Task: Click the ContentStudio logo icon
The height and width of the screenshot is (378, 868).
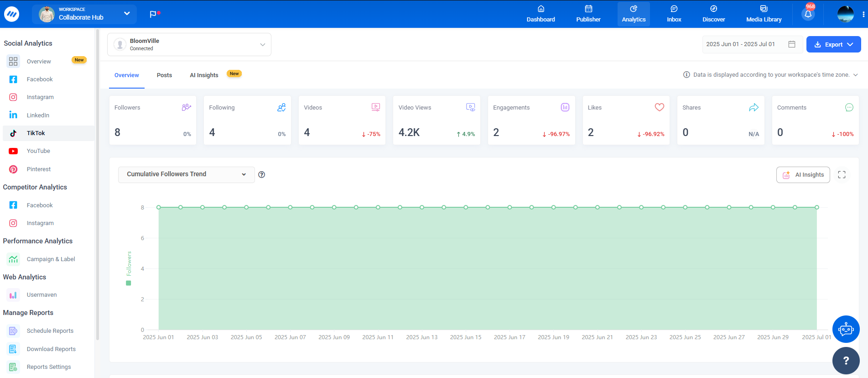Action: (x=11, y=14)
